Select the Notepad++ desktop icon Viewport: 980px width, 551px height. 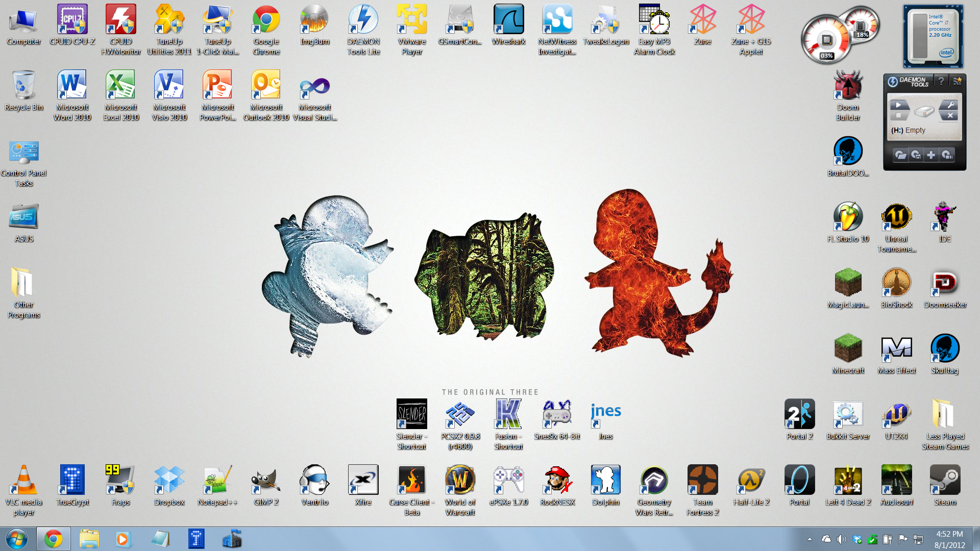[x=217, y=481]
